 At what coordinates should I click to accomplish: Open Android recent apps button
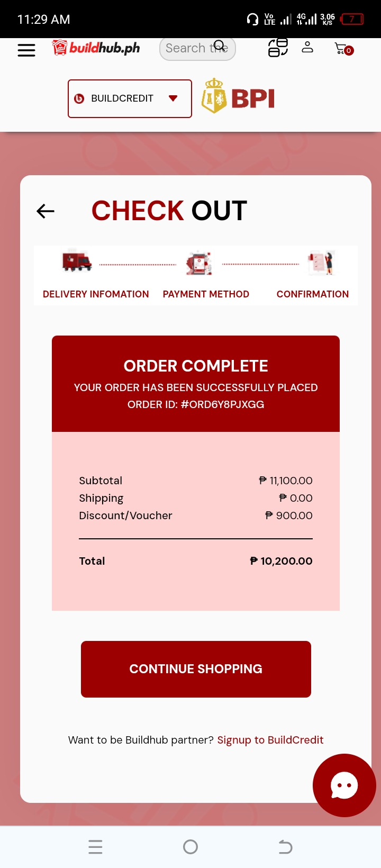point(95,847)
